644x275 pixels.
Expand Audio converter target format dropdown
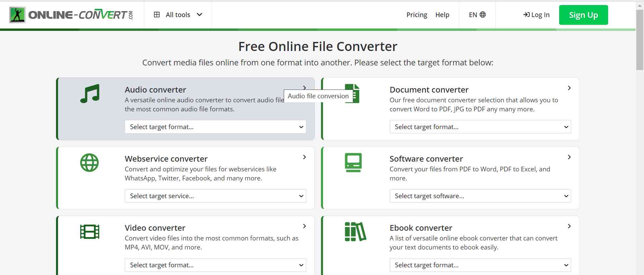215,127
